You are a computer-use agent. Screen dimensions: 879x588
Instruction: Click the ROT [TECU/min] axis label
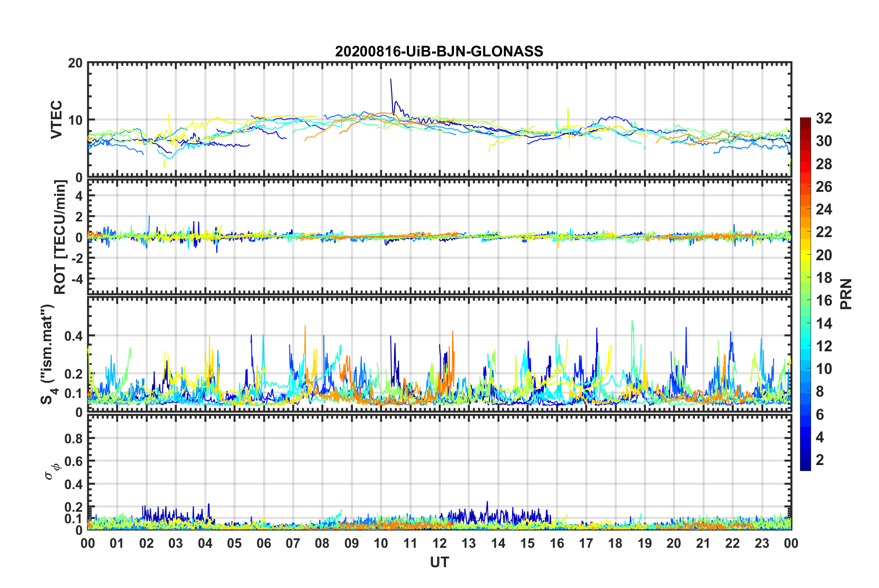(60, 237)
